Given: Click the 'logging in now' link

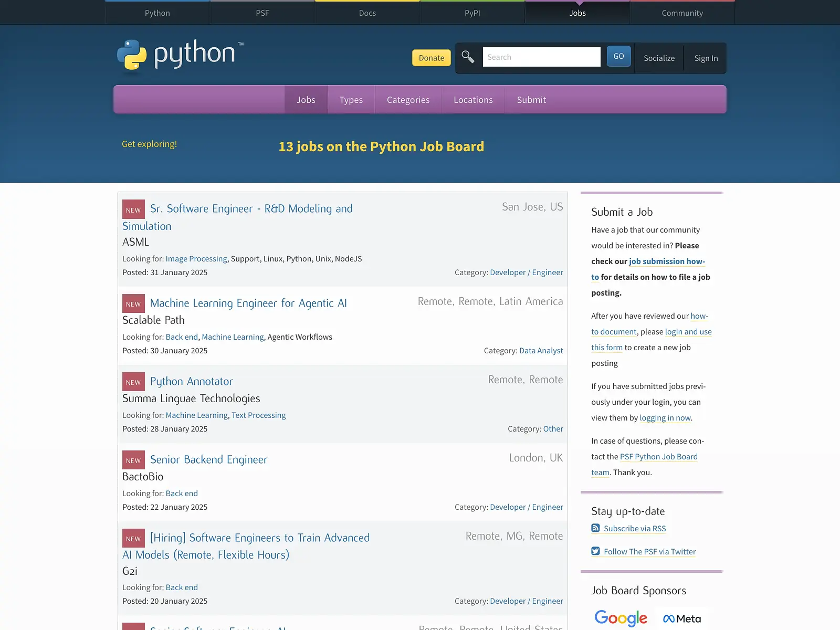Looking at the screenshot, I should point(665,417).
